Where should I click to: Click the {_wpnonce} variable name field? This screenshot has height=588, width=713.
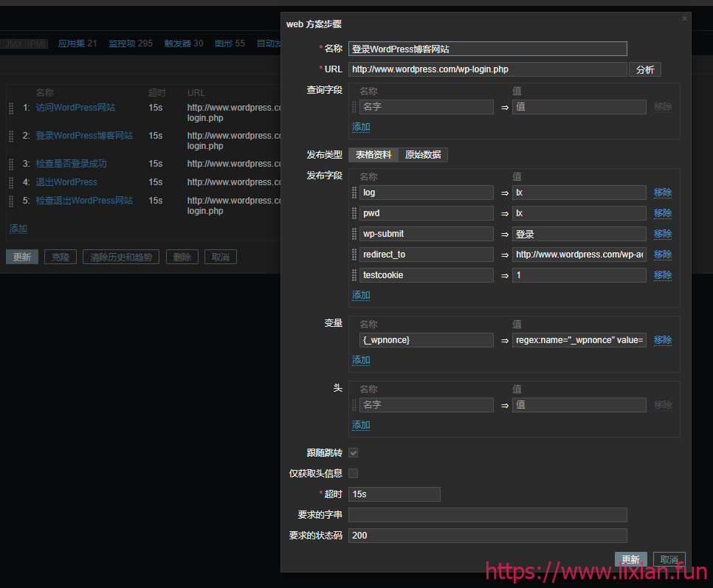tap(426, 340)
